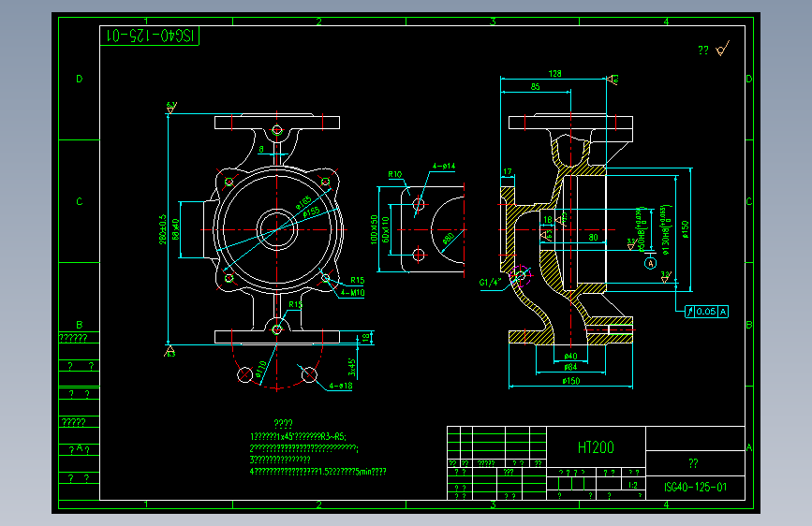Select the 80 dimension in section view
The width and height of the screenshot is (812, 526).
tap(593, 237)
